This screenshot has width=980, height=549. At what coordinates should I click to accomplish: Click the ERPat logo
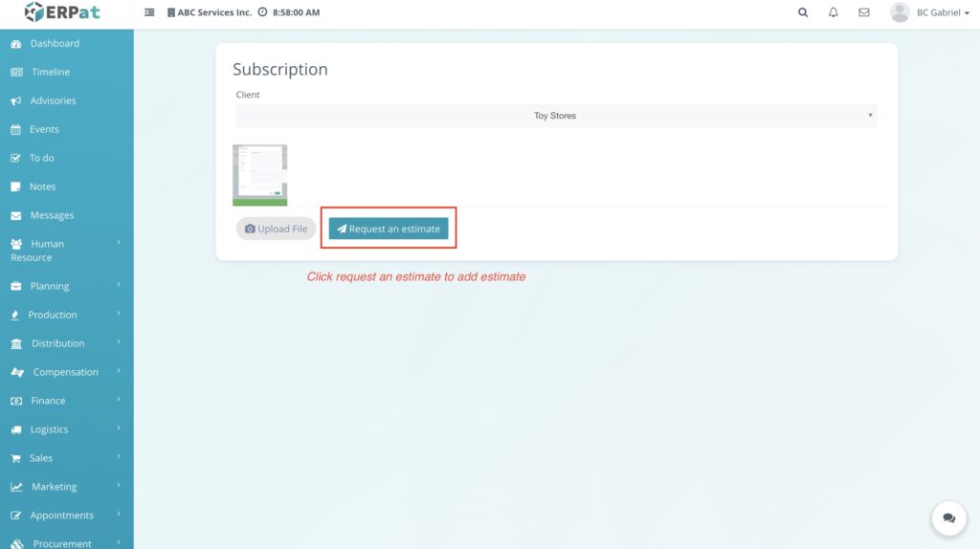[x=62, y=12]
